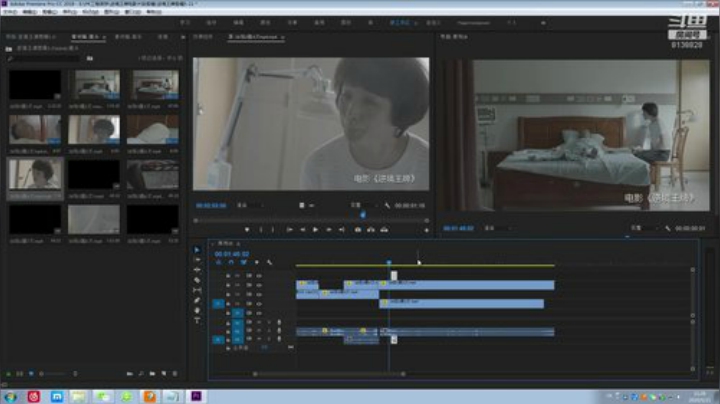Open the Source monitor playback resolution dropdown
This screenshot has width=720, height=404.
364,206
